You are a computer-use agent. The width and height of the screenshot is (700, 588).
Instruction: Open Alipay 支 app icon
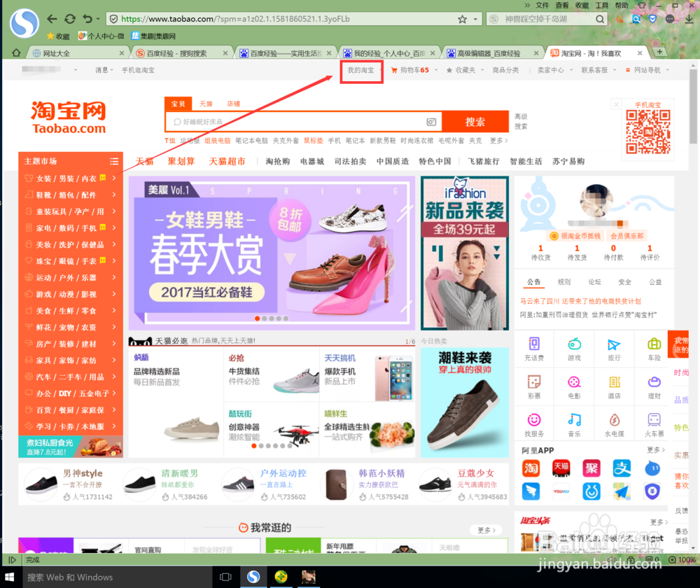[622, 468]
